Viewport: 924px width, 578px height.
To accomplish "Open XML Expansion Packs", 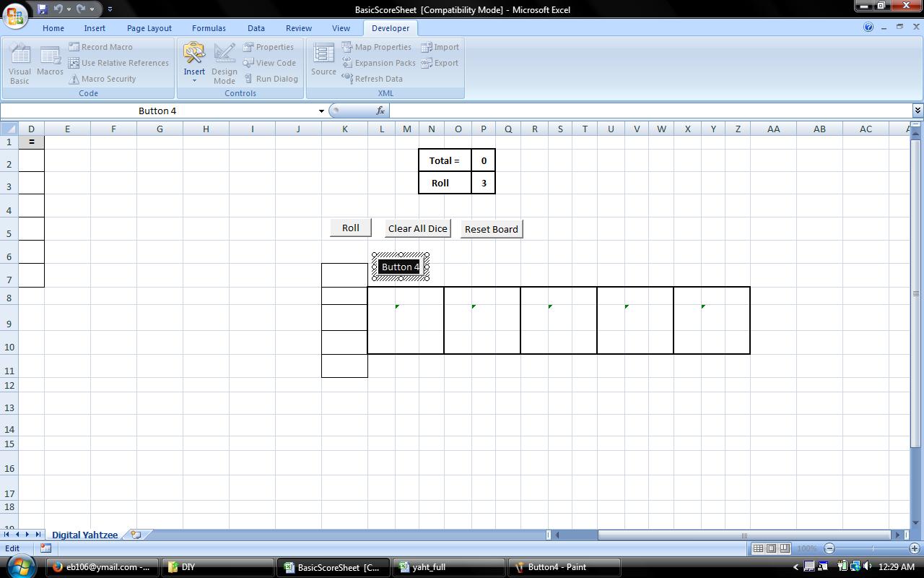I will click(378, 63).
